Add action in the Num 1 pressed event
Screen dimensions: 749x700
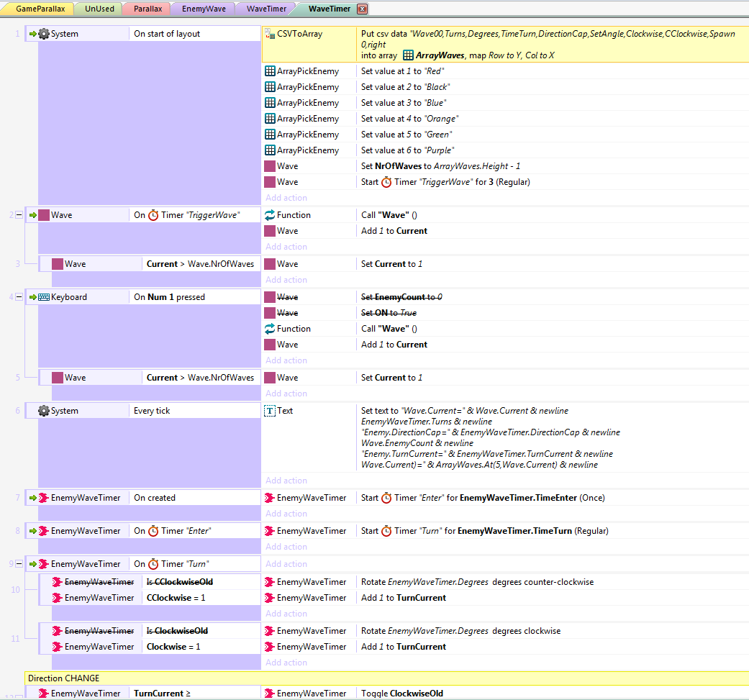[286, 360]
